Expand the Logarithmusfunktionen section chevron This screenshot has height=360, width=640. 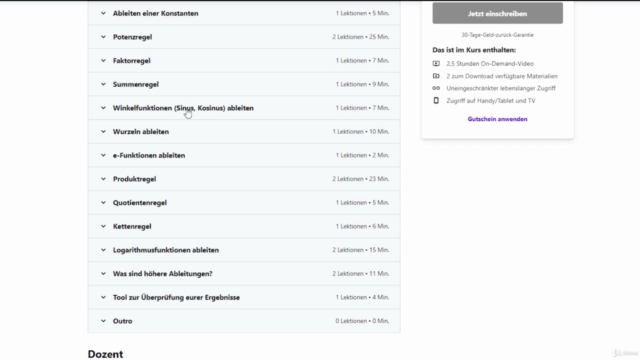point(103,250)
